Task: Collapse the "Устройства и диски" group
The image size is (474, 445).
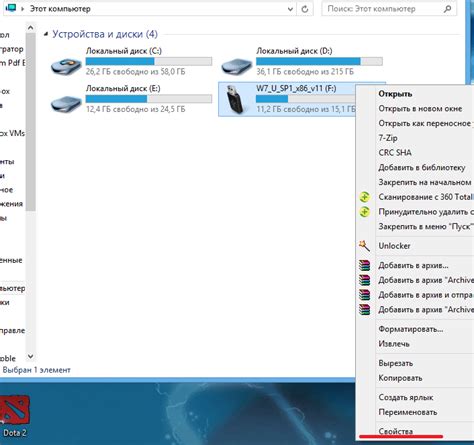Action: [x=46, y=34]
